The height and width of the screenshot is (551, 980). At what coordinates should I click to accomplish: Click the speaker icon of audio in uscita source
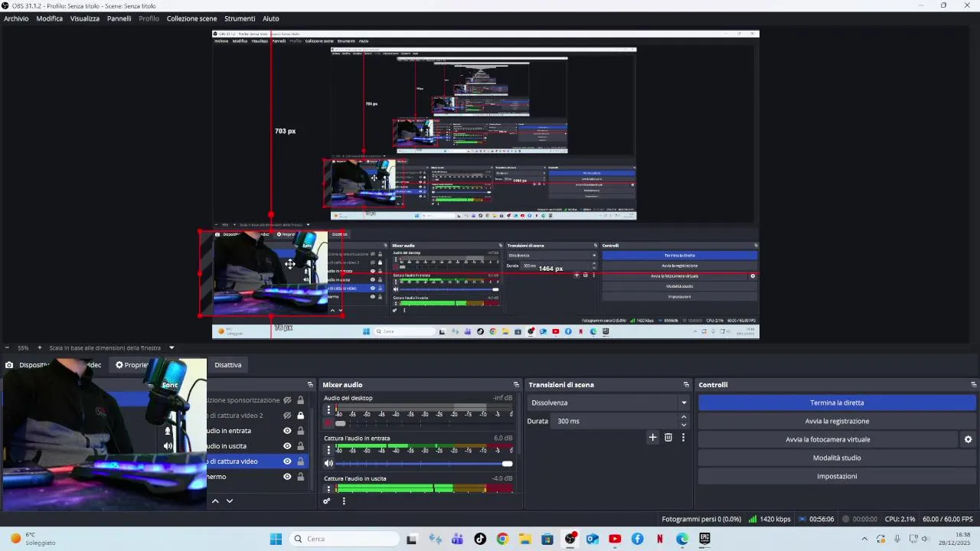[168, 446]
